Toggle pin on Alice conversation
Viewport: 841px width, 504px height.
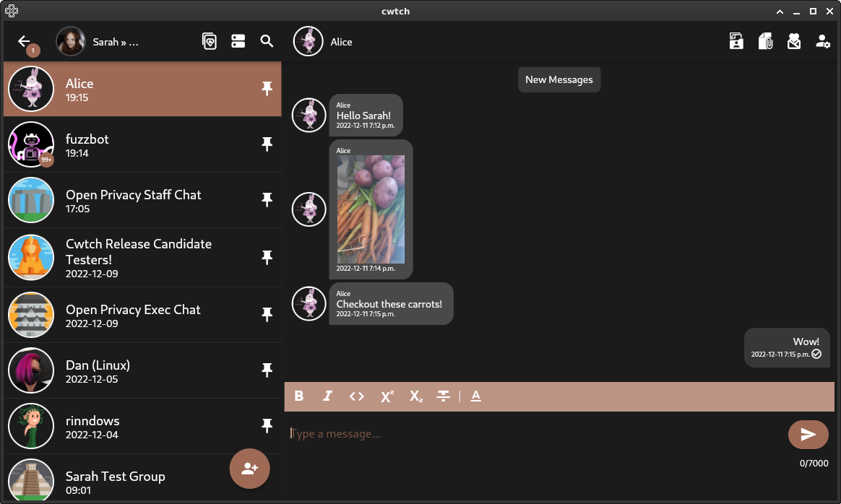(267, 89)
